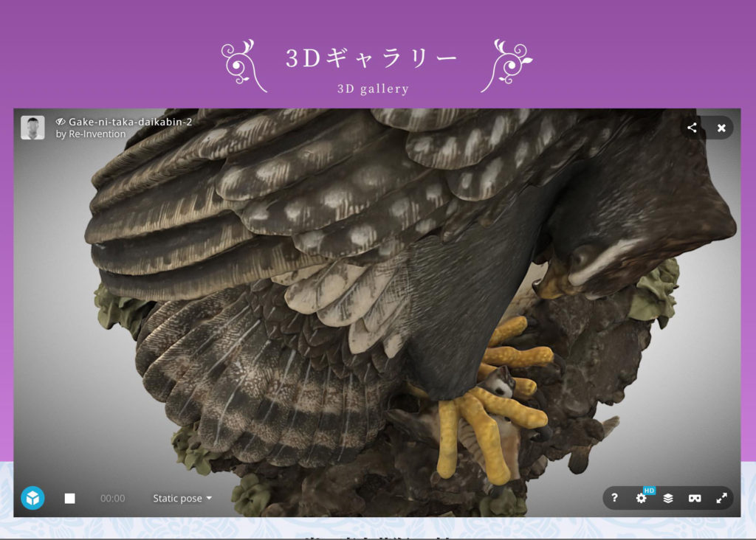Click the author avatar thumbnail
The width and height of the screenshot is (756, 540).
pyautogui.click(x=32, y=128)
